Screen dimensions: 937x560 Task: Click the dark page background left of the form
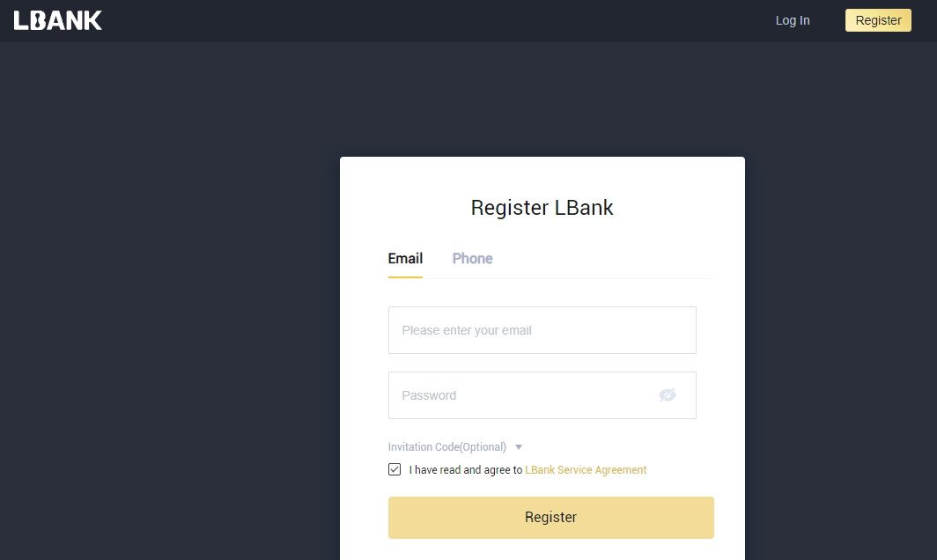coord(167,308)
